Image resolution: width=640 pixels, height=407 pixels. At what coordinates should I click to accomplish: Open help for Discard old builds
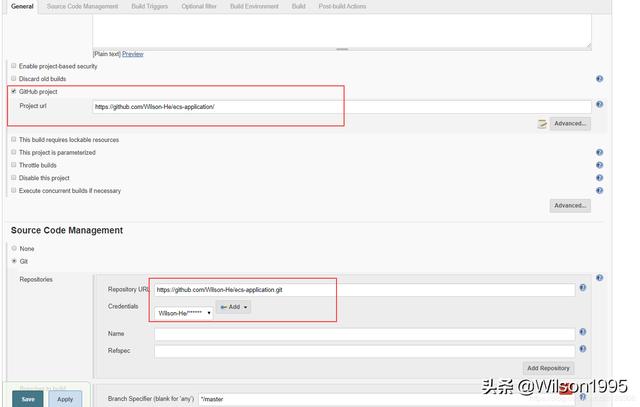tap(599, 78)
